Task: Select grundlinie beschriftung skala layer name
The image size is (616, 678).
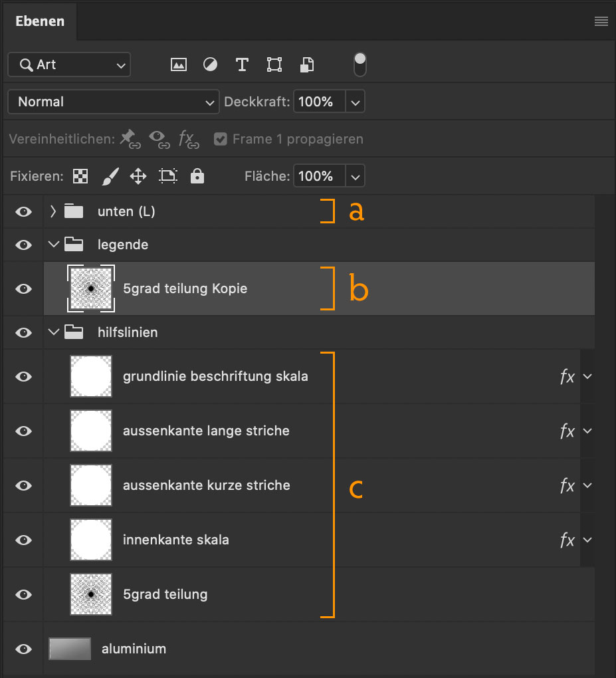Action: [x=215, y=376]
